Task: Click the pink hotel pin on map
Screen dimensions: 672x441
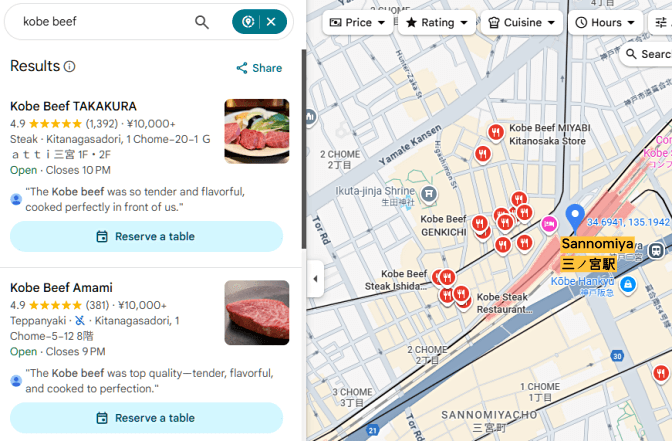Action: 549,224
